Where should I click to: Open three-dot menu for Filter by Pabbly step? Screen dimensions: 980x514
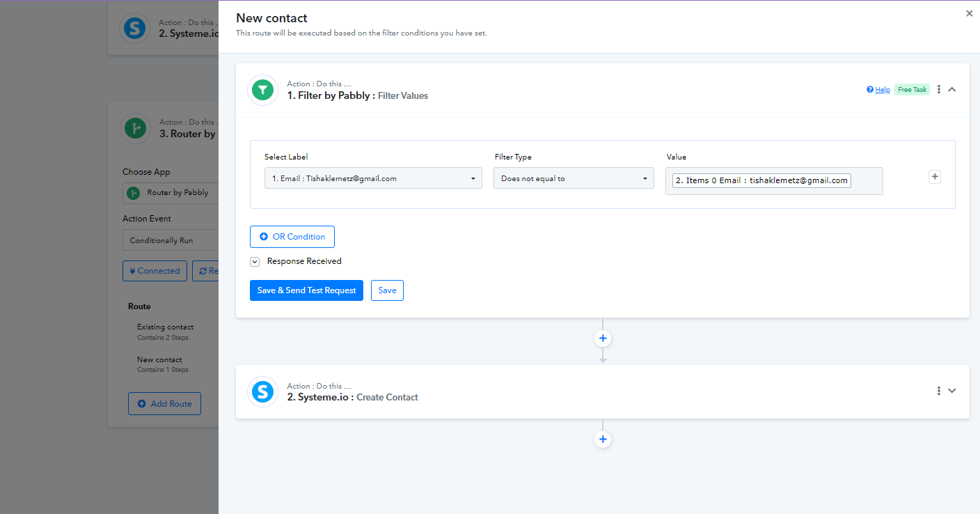click(x=939, y=89)
